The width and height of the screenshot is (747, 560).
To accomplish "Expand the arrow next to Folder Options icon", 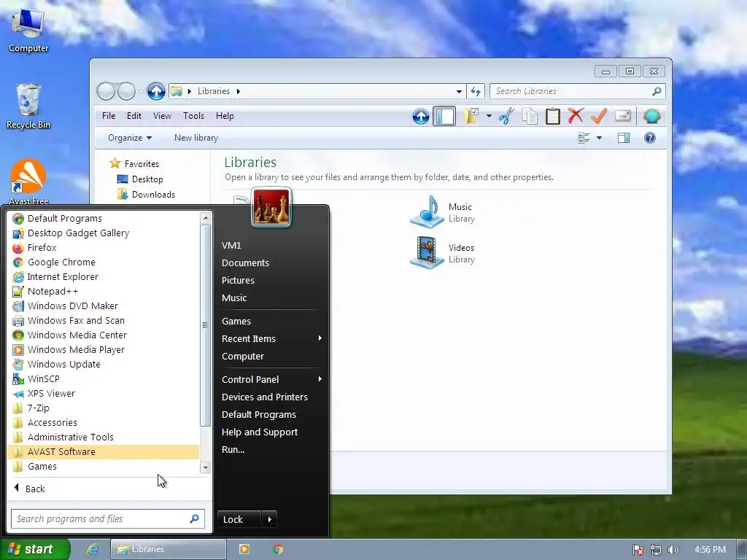I will pyautogui.click(x=489, y=116).
